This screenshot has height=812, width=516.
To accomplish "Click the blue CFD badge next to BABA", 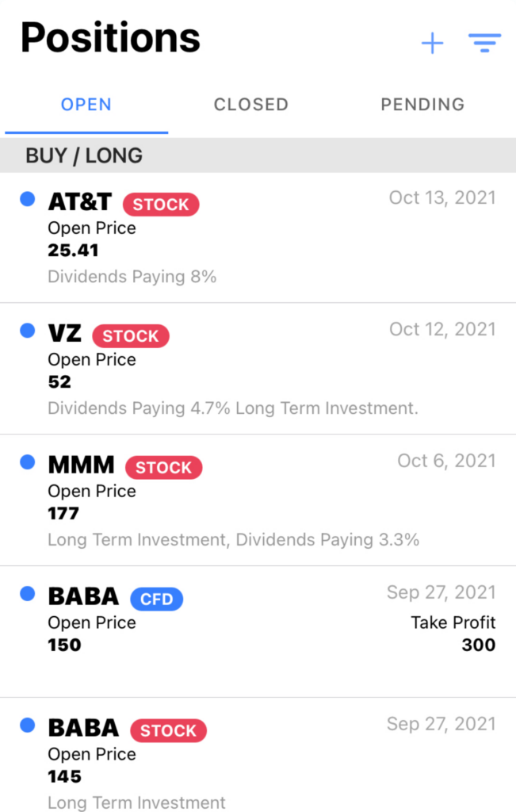I will coord(156,599).
